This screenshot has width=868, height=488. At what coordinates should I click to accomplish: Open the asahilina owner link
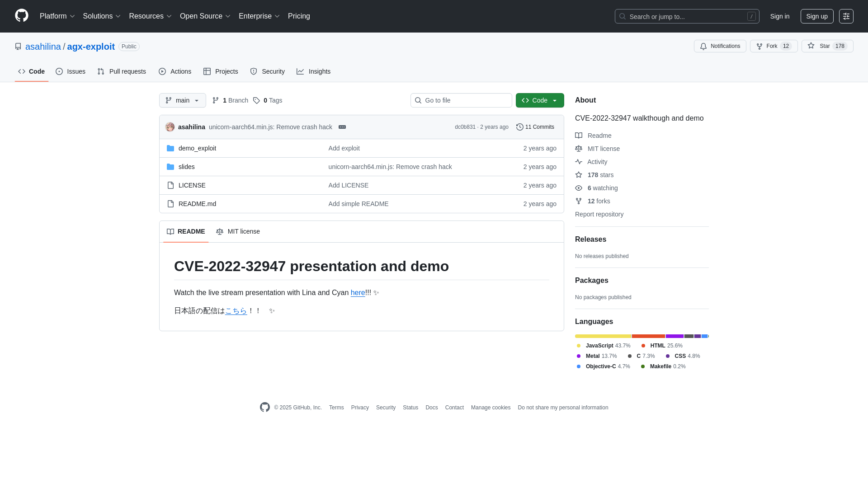pos(43,47)
